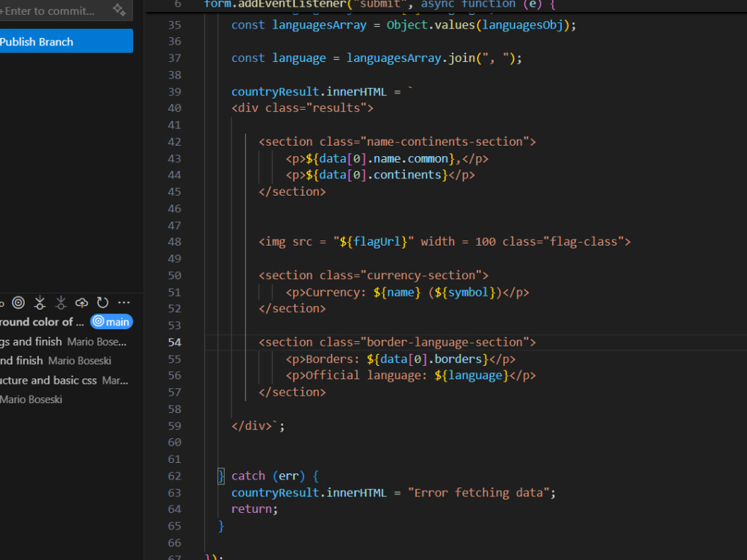Click 'Currency:' label text on line 51

tap(336, 293)
